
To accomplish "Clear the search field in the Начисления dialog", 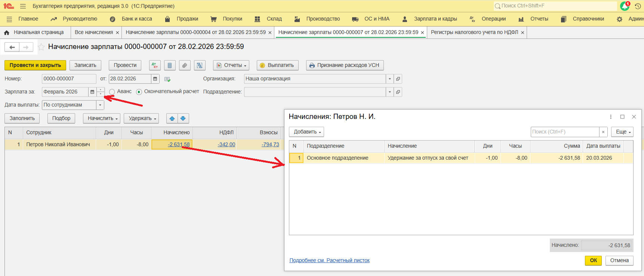I will (x=603, y=132).
